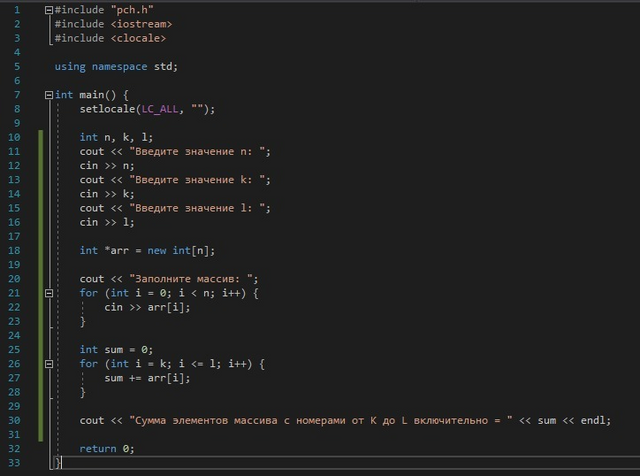Collapse the array-filling for loop on line 21
The width and height of the screenshot is (640, 476).
[49, 293]
